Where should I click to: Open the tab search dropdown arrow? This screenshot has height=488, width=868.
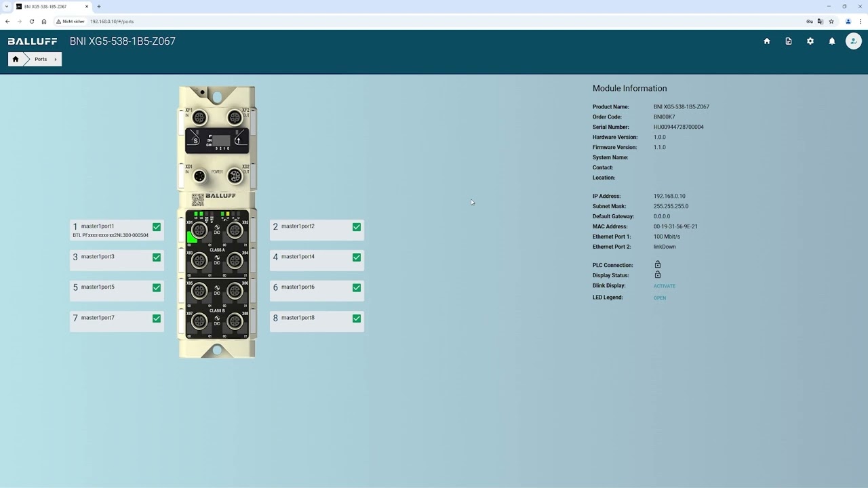6,6
